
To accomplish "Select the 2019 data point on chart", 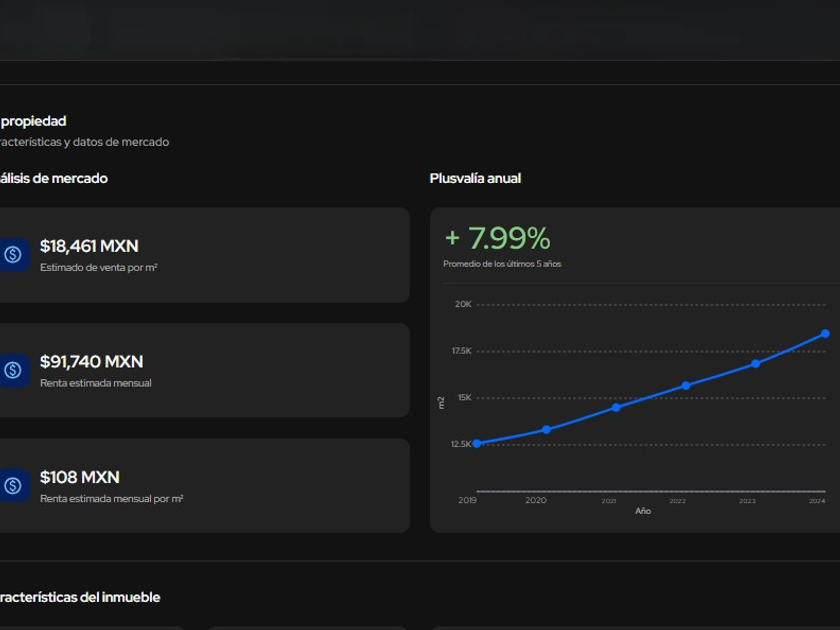I will (x=477, y=444).
